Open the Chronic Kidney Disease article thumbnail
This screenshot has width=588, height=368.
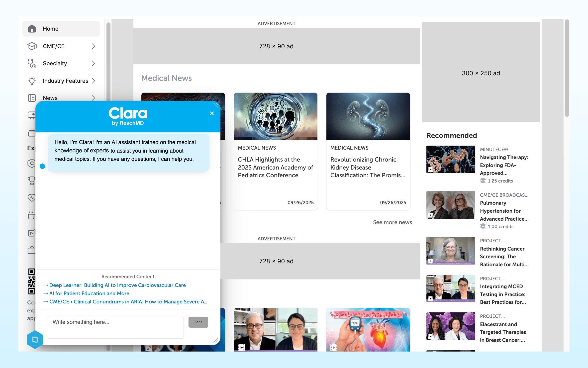point(368,116)
